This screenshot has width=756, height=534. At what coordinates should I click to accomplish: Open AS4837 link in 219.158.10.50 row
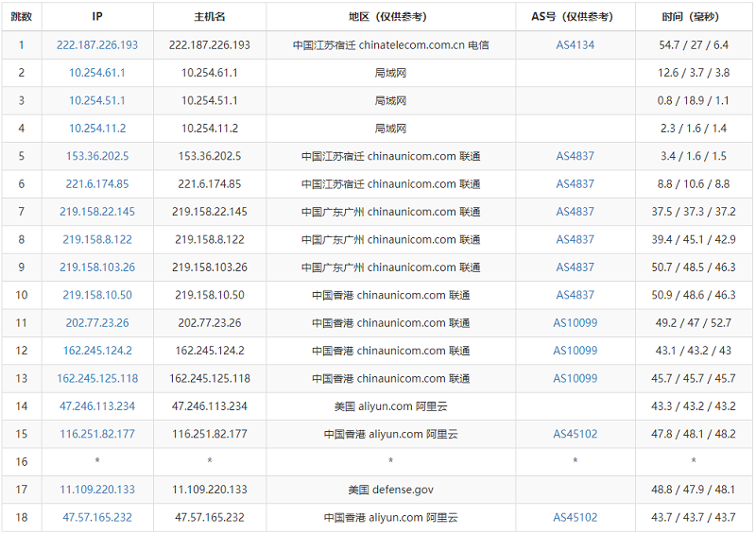pos(576,295)
